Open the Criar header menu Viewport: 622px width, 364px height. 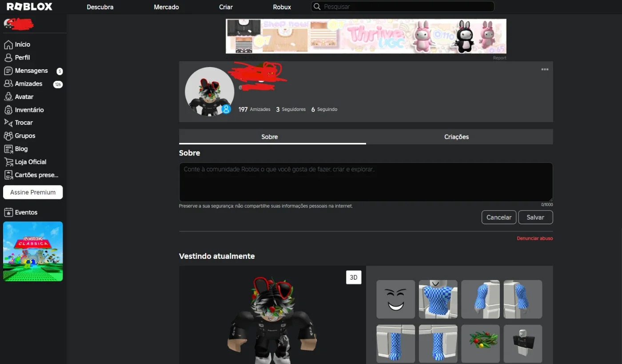pyautogui.click(x=226, y=7)
